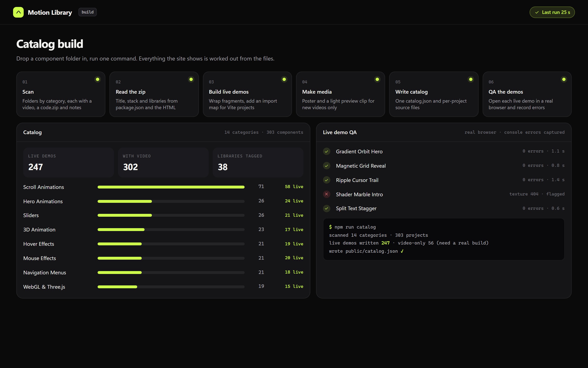
Task: Click the red X icon beside Shader Marble Intro
Action: pos(326,194)
